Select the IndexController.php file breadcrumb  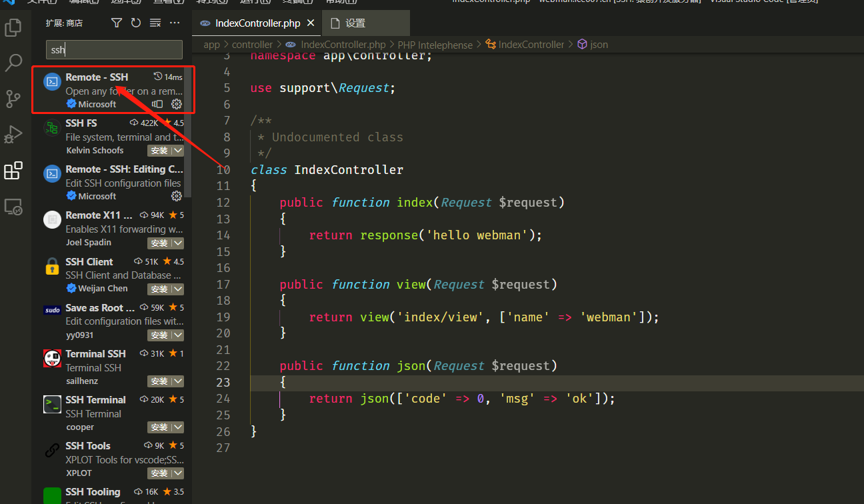(335, 45)
